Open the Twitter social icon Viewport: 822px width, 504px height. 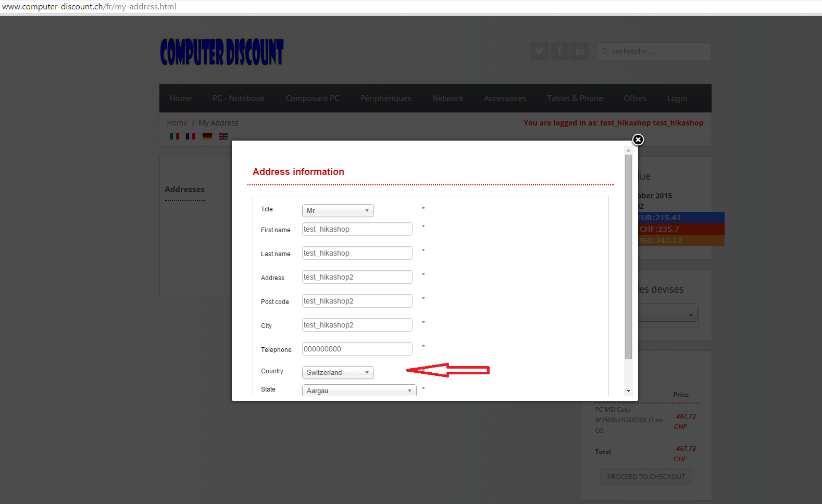click(540, 51)
